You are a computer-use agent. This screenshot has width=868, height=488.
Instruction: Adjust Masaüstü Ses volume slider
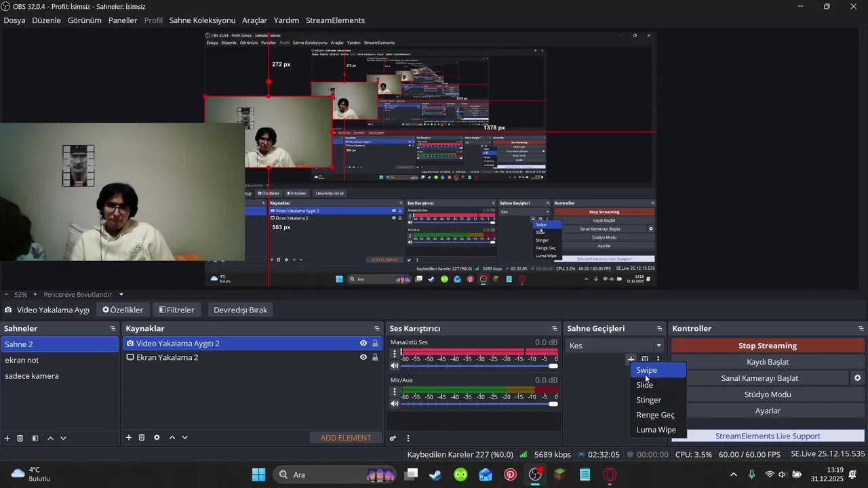[x=479, y=366]
